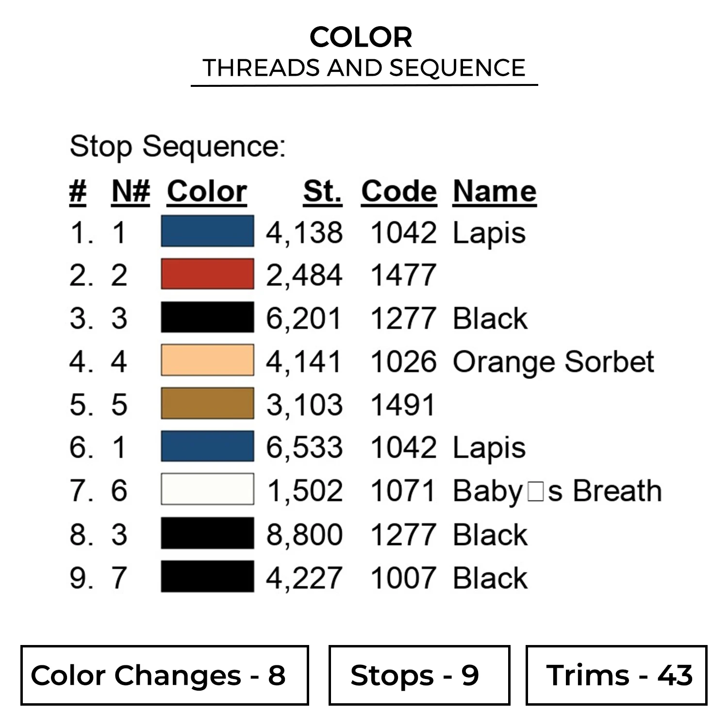Viewport: 728px width, 728px height.
Task: Click the Stops - 9 box
Action: point(419,675)
